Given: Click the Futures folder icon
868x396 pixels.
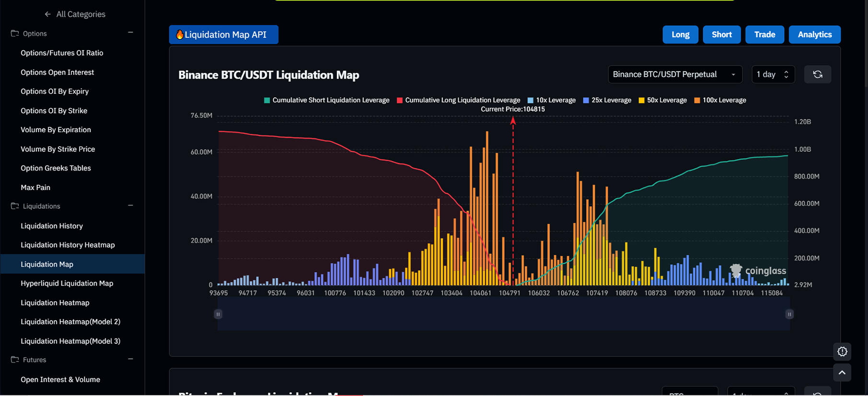Looking at the screenshot, I should coord(15,360).
